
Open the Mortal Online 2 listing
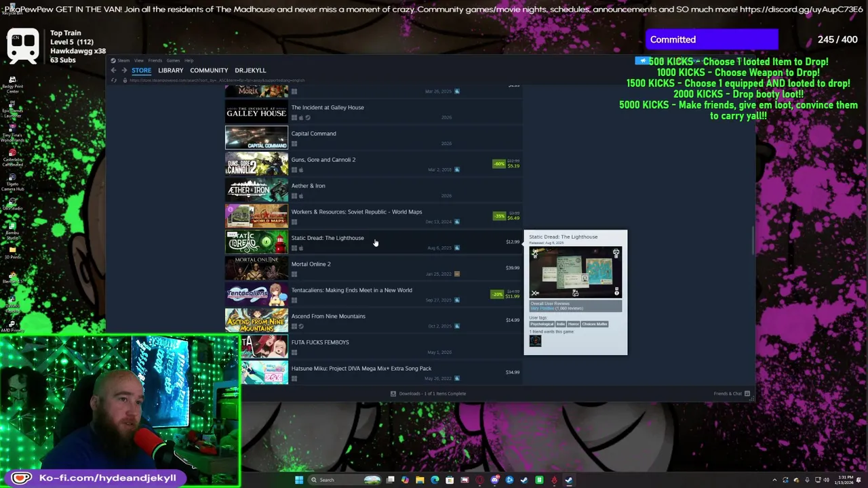(374, 268)
